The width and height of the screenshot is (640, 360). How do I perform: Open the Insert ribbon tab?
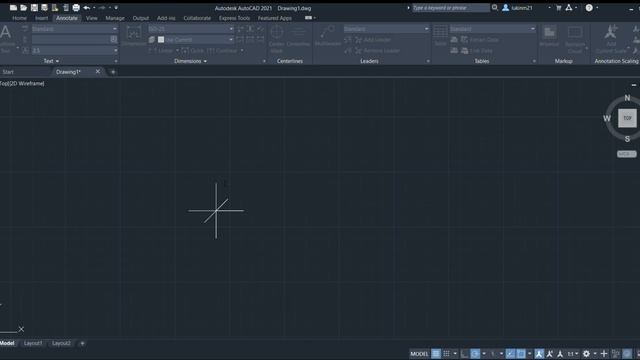pos(41,18)
